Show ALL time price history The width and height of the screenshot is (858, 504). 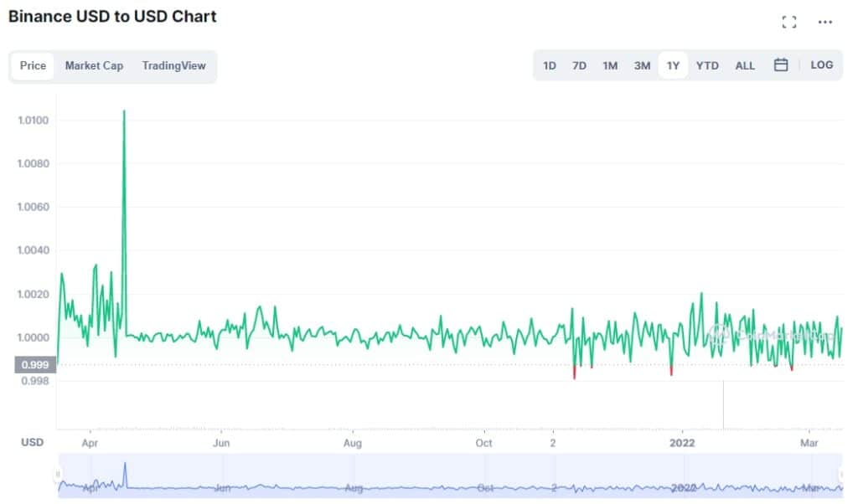(745, 65)
